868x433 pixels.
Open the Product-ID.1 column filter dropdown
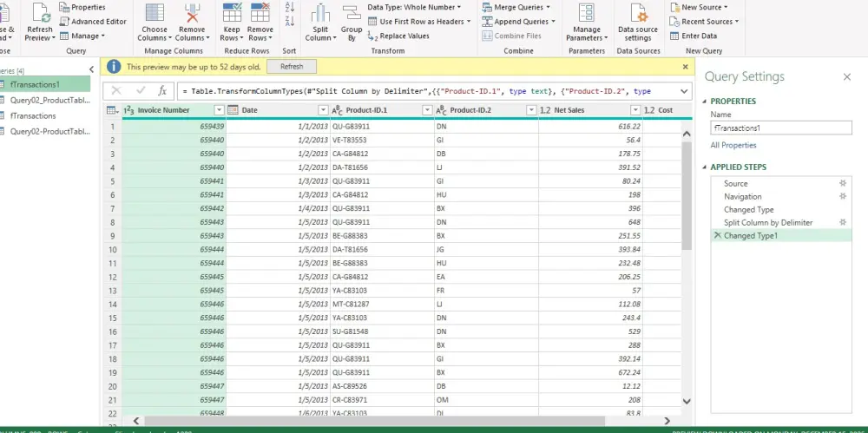click(x=427, y=110)
